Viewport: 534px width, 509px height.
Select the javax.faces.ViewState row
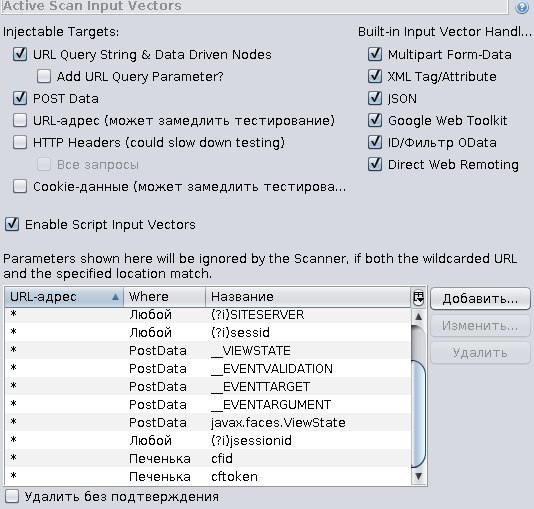pyautogui.click(x=208, y=423)
